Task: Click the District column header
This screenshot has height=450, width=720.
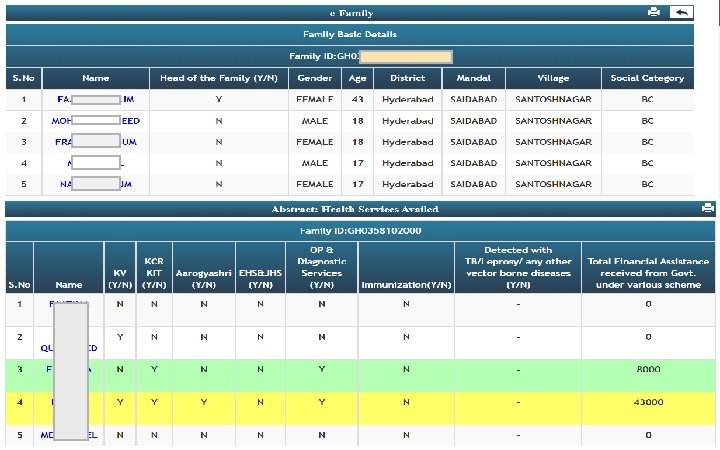Action: [407, 78]
